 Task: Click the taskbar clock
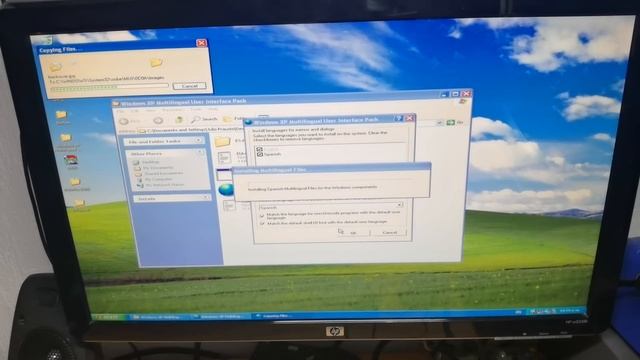[x=569, y=311]
